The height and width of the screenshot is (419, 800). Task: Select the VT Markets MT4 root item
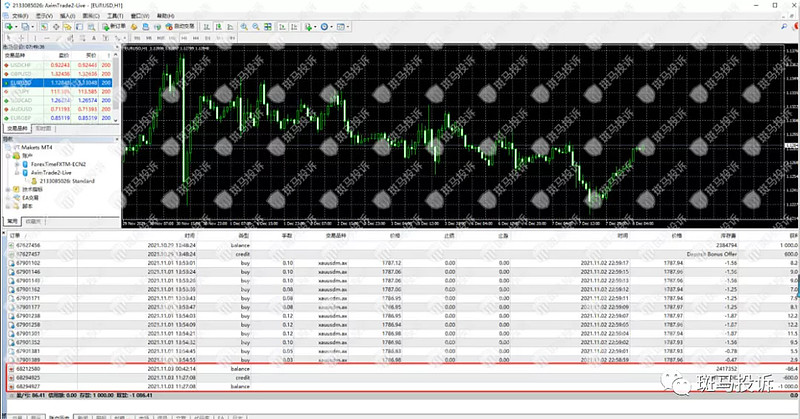point(33,147)
